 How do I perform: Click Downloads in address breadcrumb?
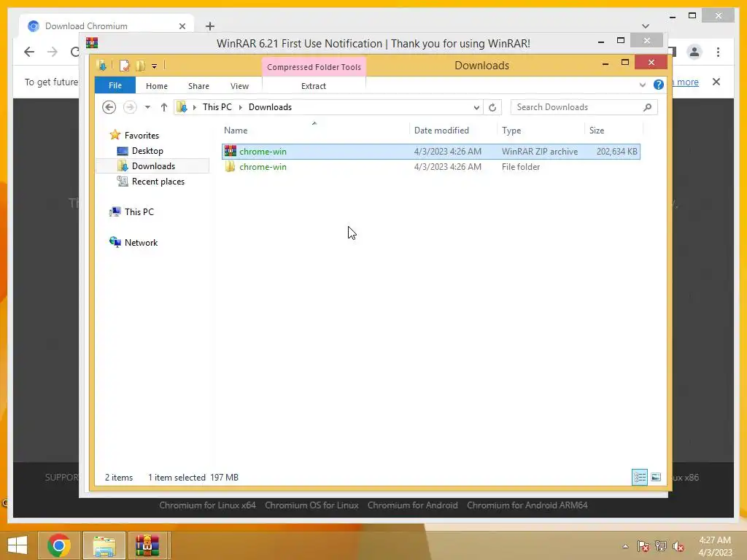[x=270, y=107]
